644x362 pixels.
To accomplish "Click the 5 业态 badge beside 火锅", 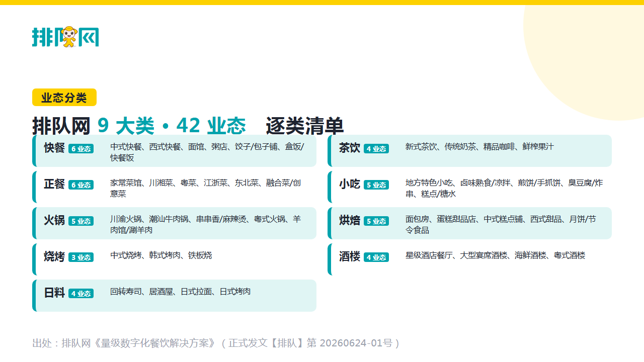I will (x=81, y=221).
